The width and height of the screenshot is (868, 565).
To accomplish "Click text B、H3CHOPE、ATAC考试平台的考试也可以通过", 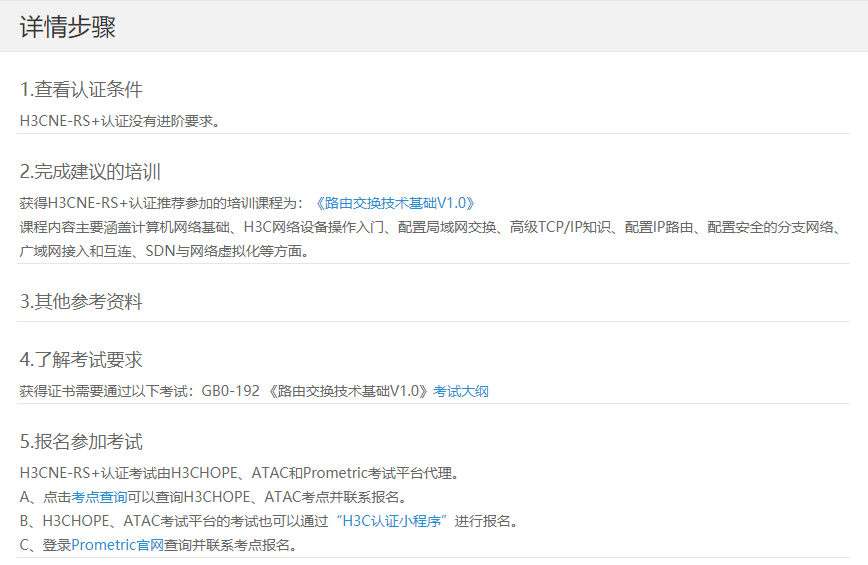I will point(174,521).
